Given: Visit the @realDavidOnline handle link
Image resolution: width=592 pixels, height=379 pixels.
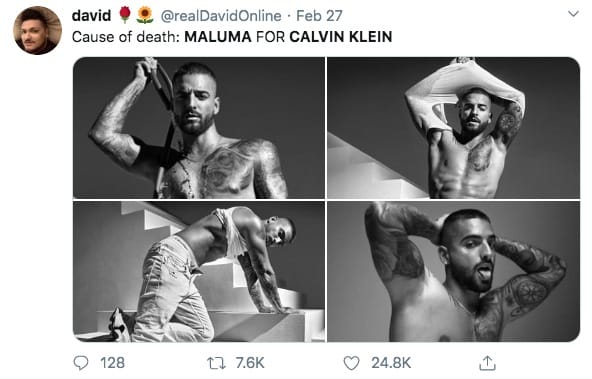Looking at the screenshot, I should click(221, 15).
